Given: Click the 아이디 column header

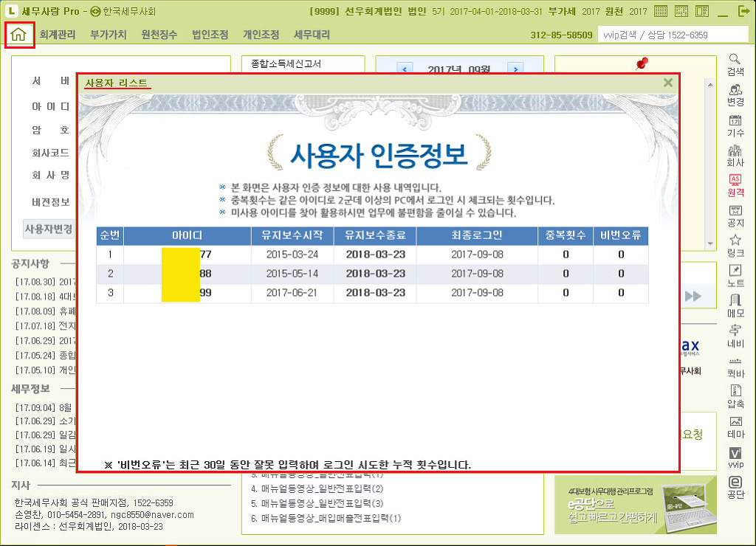Looking at the screenshot, I should [x=187, y=235].
